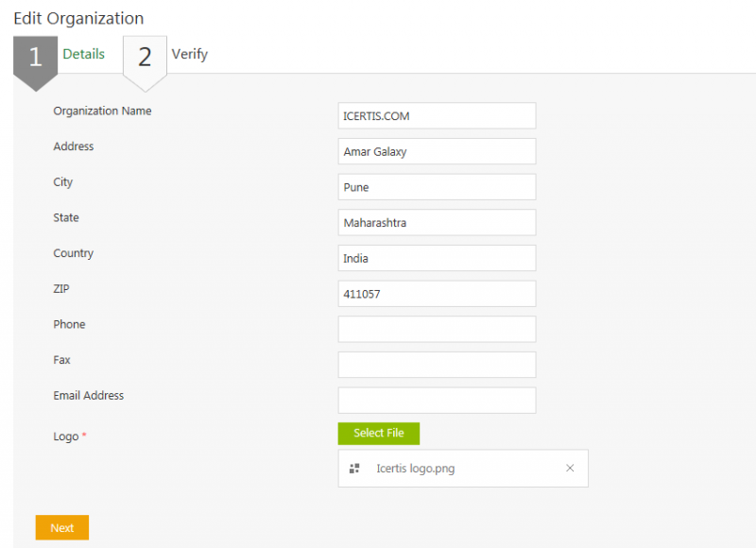Focus the empty Email Address field
The height and width of the screenshot is (548, 756).
point(437,401)
